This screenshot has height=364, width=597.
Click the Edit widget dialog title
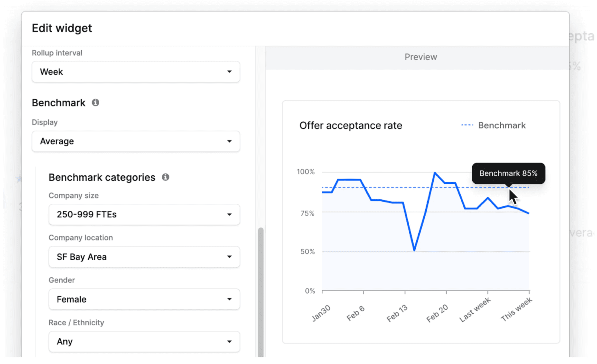tap(62, 28)
